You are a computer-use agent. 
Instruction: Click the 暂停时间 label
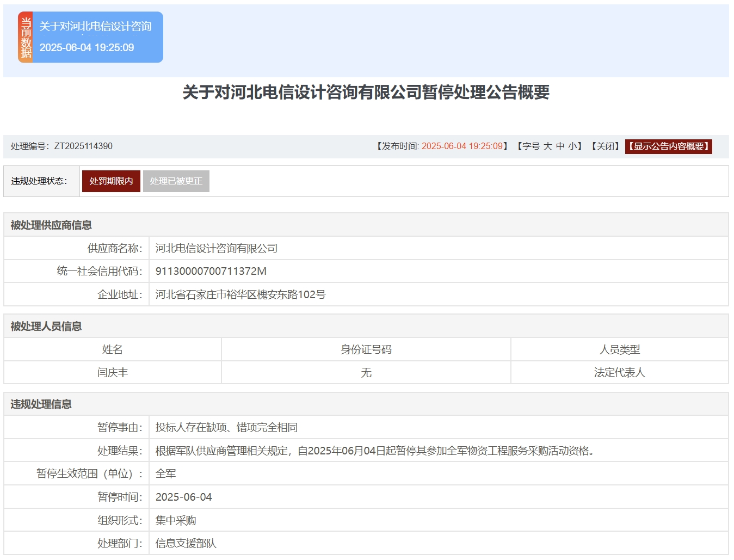coord(120,497)
